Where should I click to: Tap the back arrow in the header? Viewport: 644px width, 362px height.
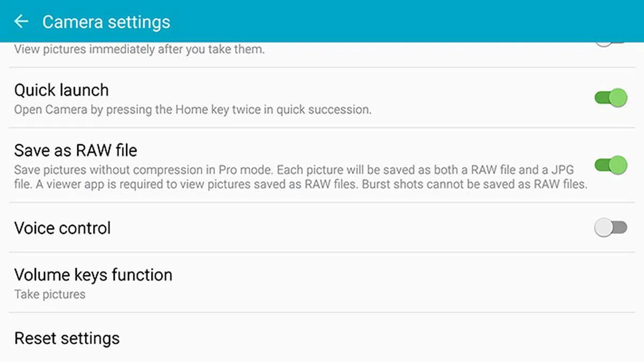21,21
